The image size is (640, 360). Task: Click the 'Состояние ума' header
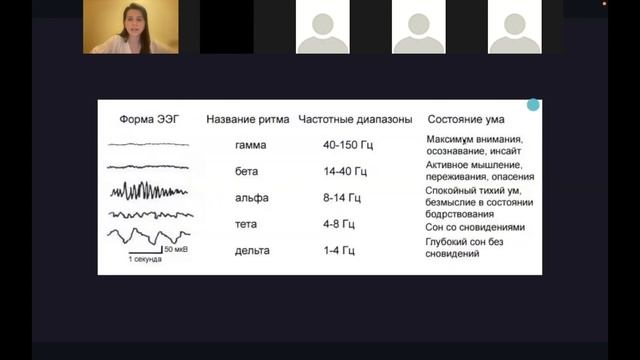click(466, 119)
